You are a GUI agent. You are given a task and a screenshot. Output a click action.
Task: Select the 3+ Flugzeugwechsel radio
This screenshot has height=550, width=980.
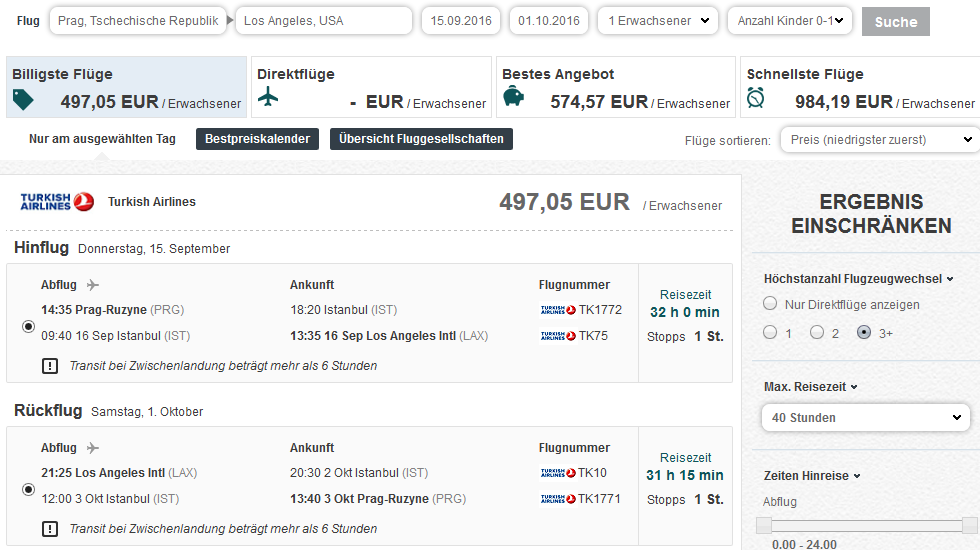864,332
